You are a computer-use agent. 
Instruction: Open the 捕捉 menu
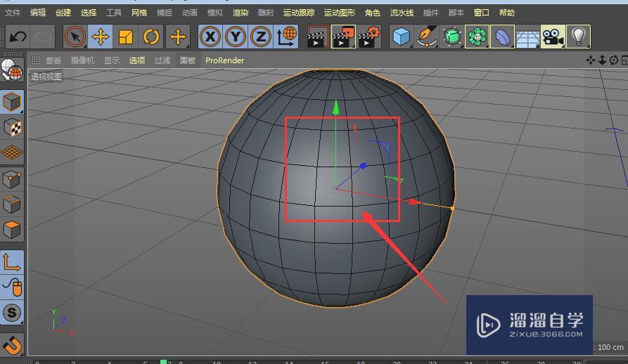point(165,13)
